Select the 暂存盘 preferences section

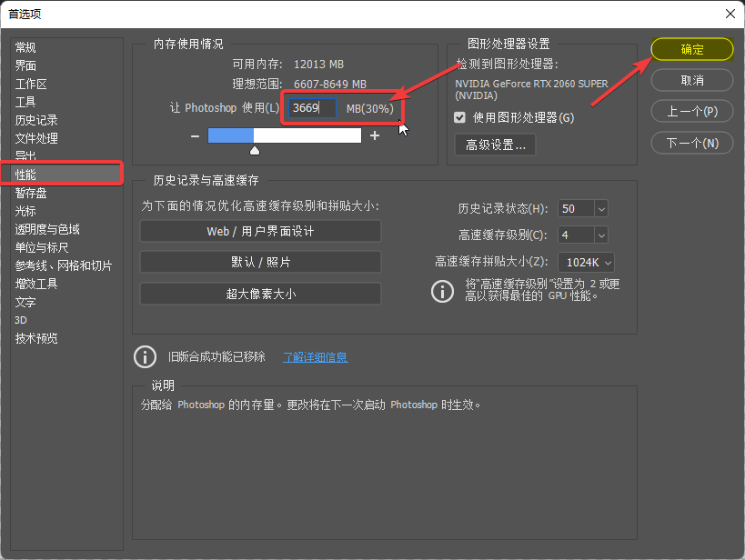[30, 193]
